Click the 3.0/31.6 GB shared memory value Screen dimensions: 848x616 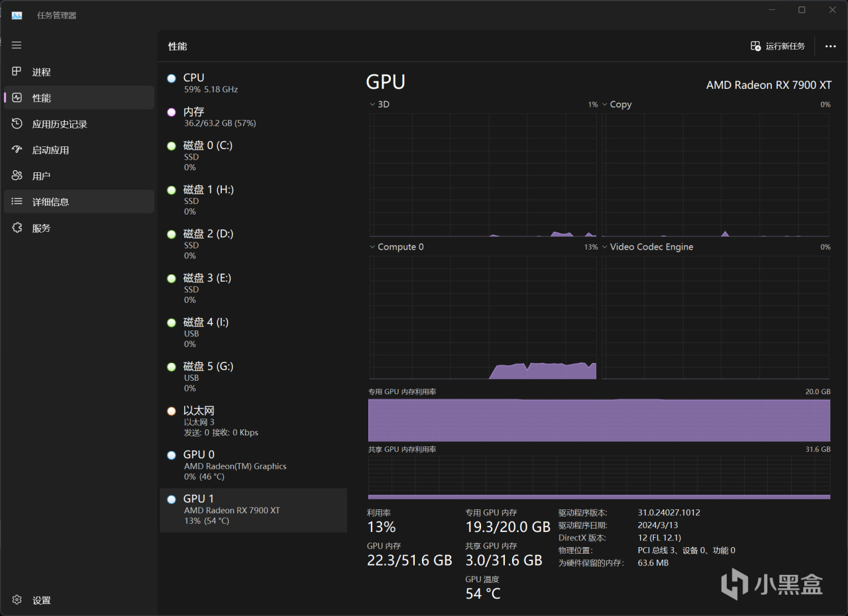click(503, 560)
